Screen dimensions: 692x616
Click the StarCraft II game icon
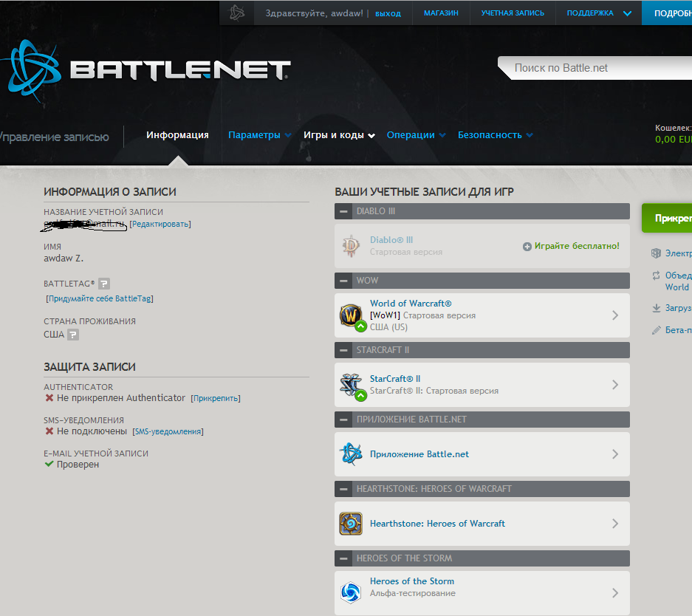coord(352,385)
